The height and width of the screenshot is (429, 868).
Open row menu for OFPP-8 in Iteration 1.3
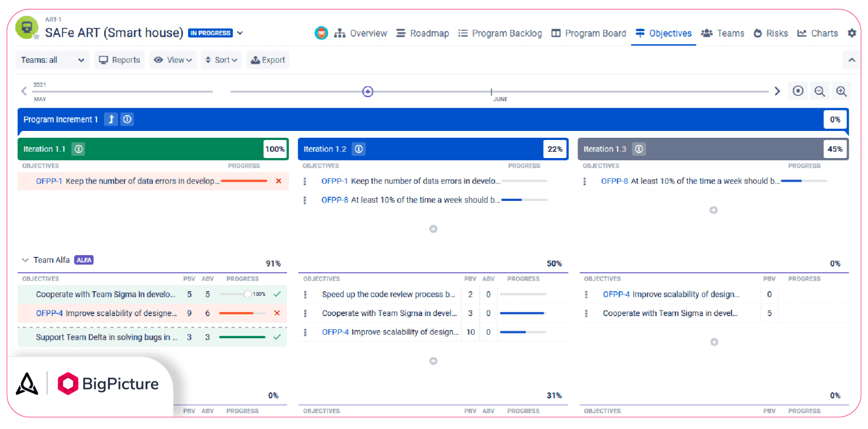tap(585, 181)
